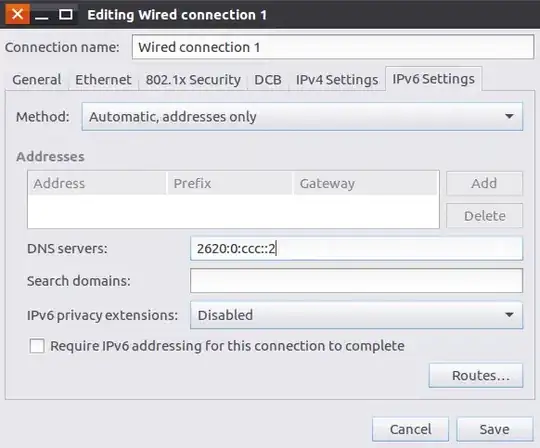Viewport: 540px width, 448px height.
Task: Enable Require IPv6 addressing checkbox
Action: pyautogui.click(x=37, y=346)
